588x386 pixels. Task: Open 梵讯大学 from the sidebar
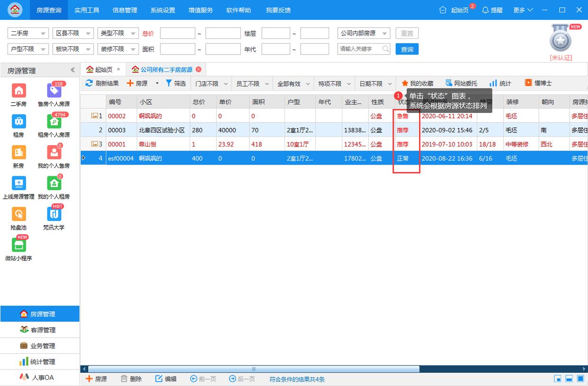(54, 219)
